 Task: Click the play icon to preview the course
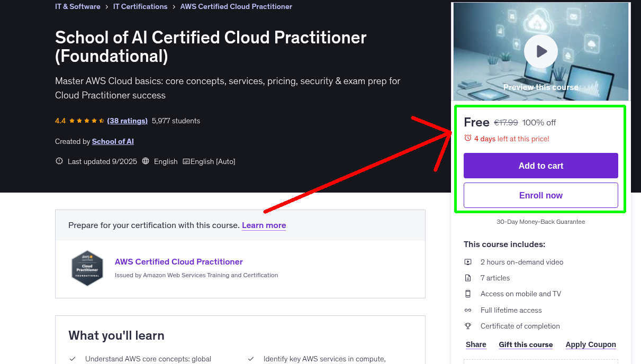tap(540, 51)
